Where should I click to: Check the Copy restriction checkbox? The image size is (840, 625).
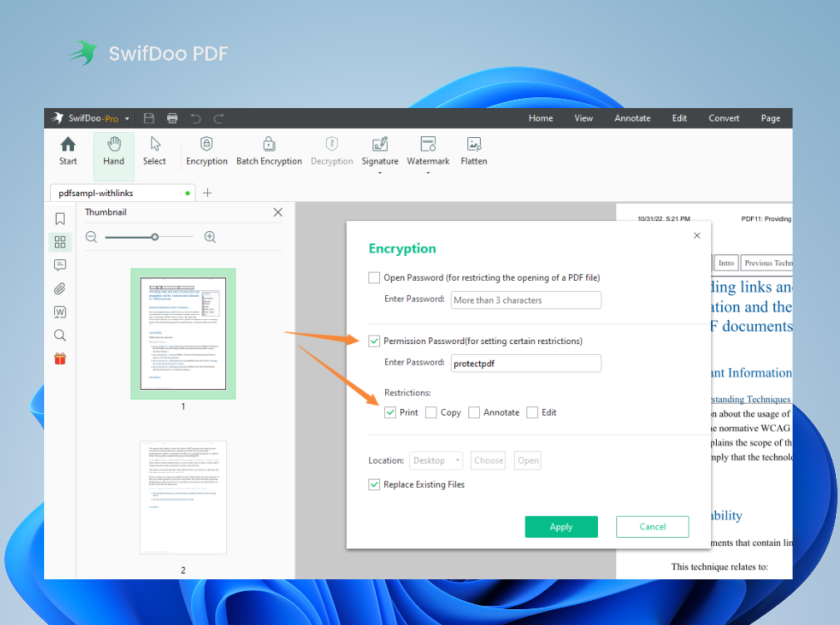point(431,412)
